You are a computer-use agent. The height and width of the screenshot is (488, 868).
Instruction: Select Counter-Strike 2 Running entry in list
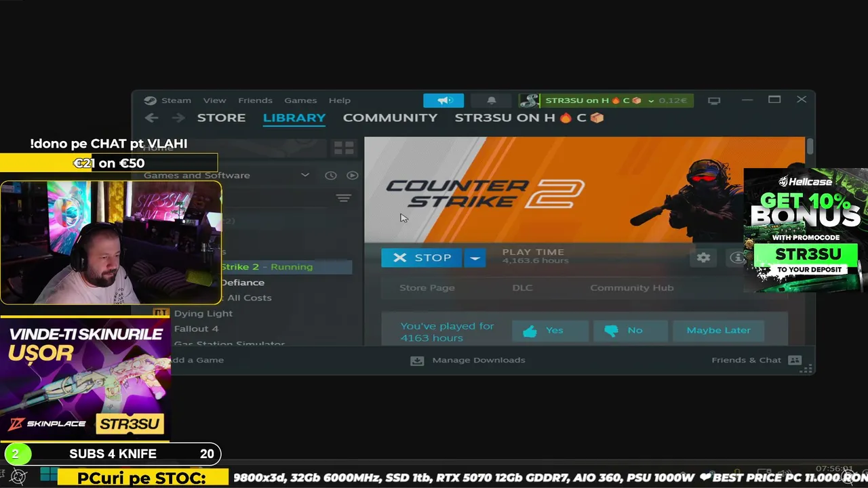point(286,267)
